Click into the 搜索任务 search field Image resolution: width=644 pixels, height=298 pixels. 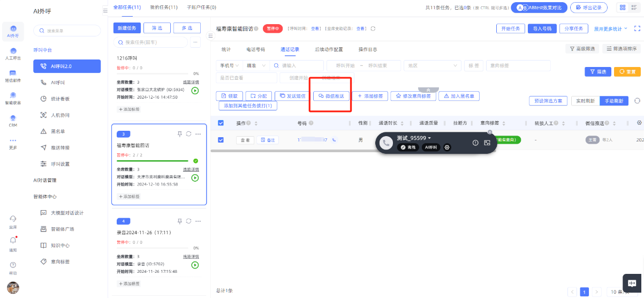pyautogui.click(x=152, y=42)
